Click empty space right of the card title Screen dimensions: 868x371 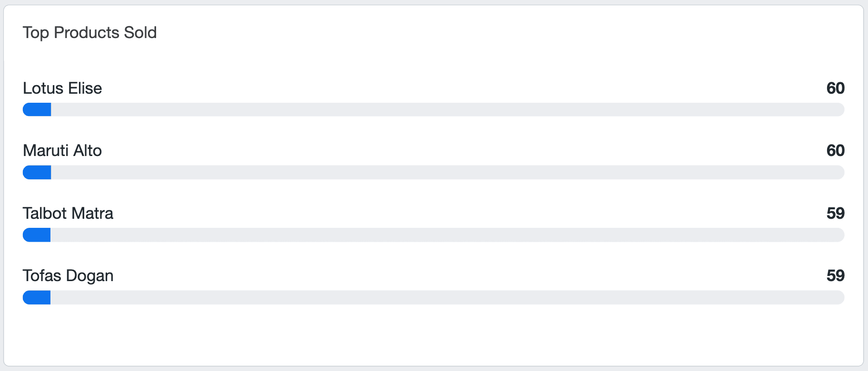476,32
